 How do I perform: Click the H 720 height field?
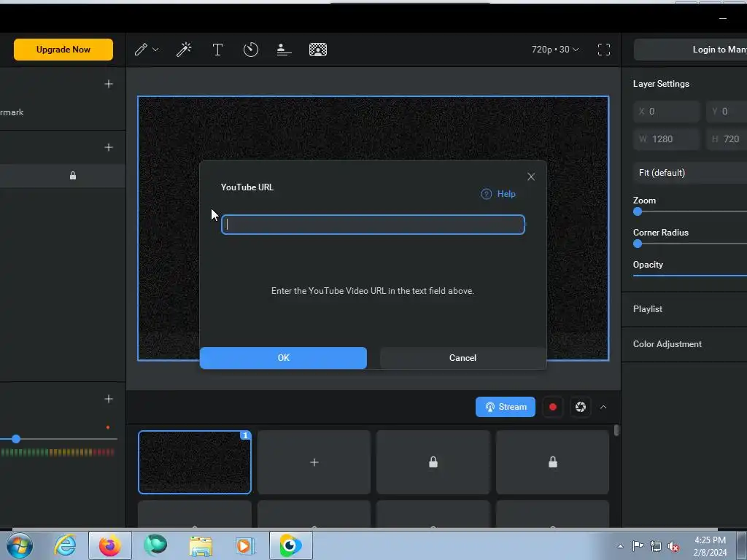pos(727,139)
